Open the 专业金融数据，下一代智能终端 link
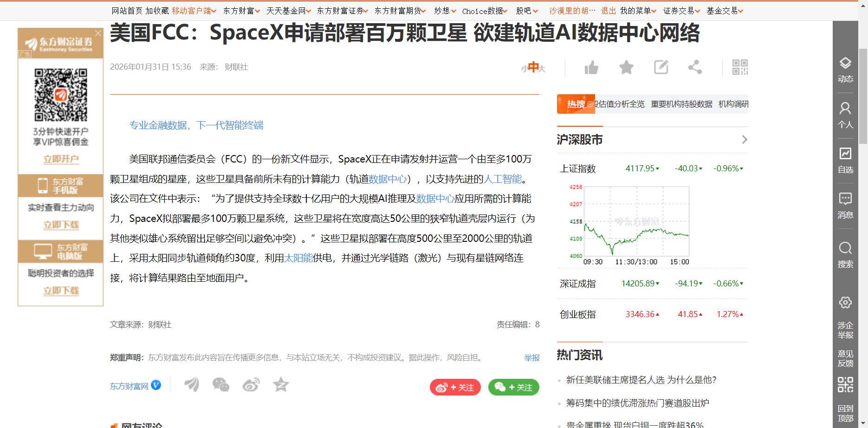The image size is (868, 428). tap(196, 125)
